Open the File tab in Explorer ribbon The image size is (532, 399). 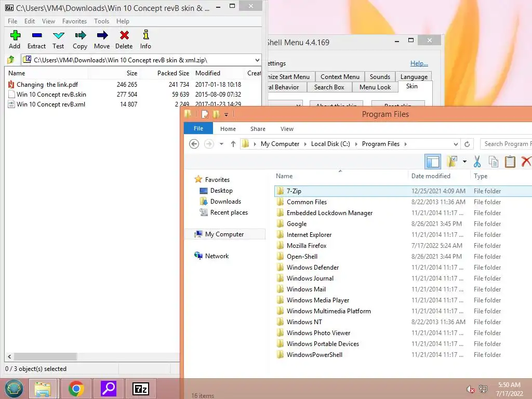[198, 129]
